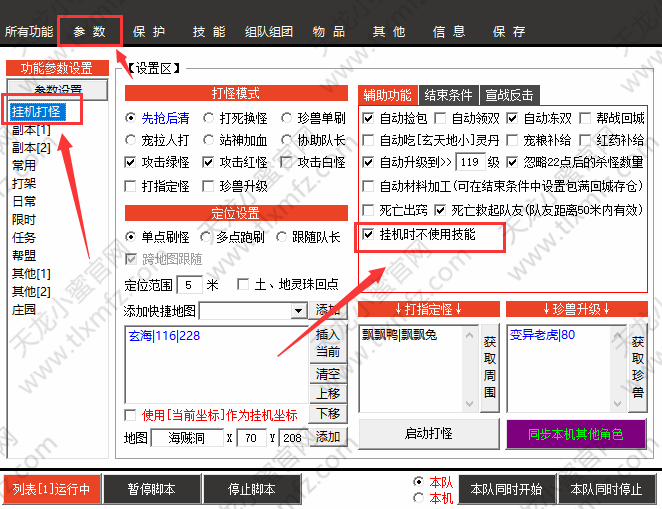Click the 下移 button
The width and height of the screenshot is (662, 509).
(x=328, y=413)
